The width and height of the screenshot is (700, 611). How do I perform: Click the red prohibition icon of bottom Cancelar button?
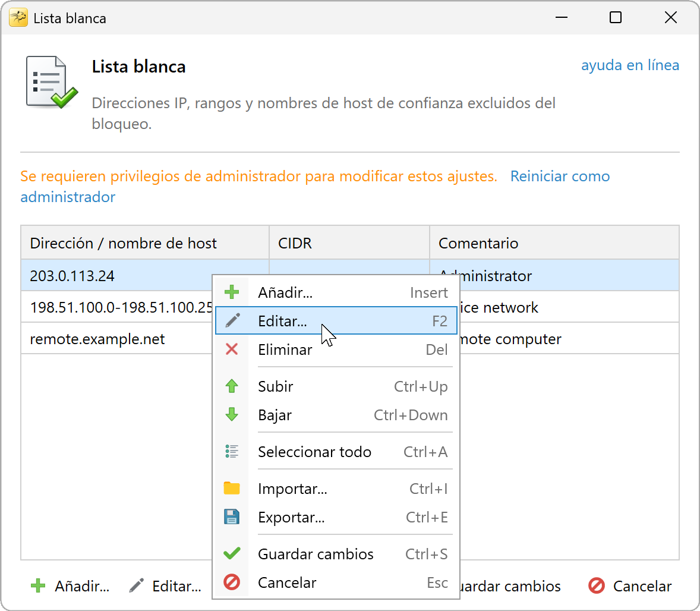(x=597, y=585)
